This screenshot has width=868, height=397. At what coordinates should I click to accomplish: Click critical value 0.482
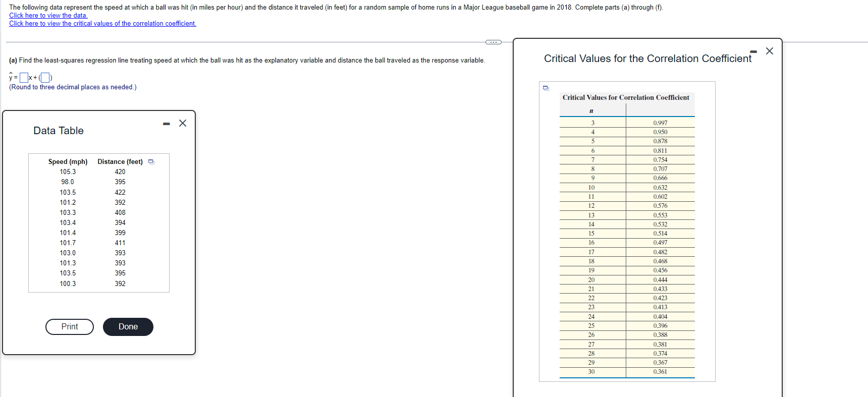click(660, 252)
